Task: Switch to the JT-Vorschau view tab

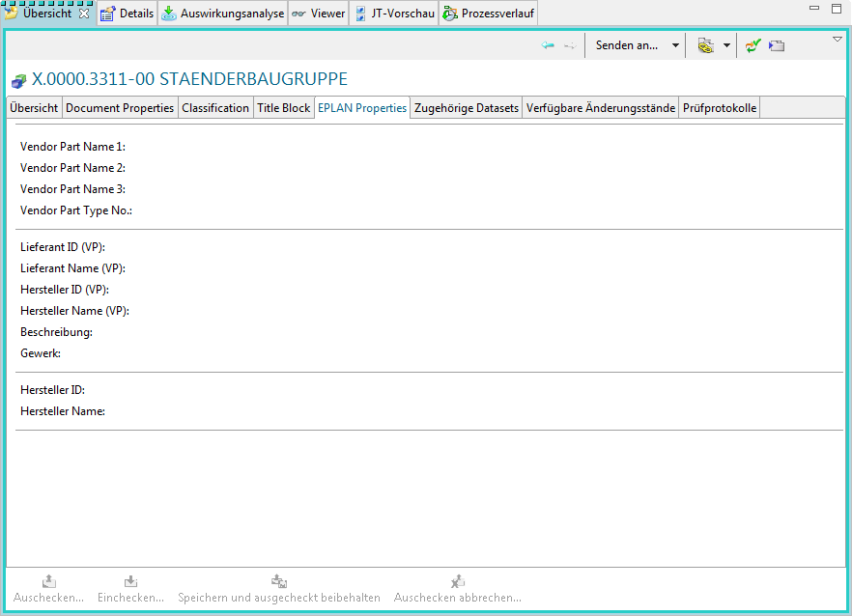Action: click(x=394, y=14)
